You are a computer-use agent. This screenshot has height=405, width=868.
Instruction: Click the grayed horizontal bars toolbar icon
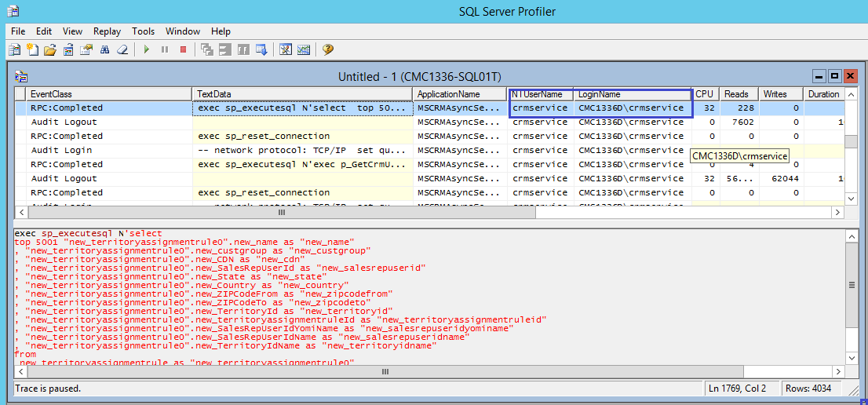224,49
